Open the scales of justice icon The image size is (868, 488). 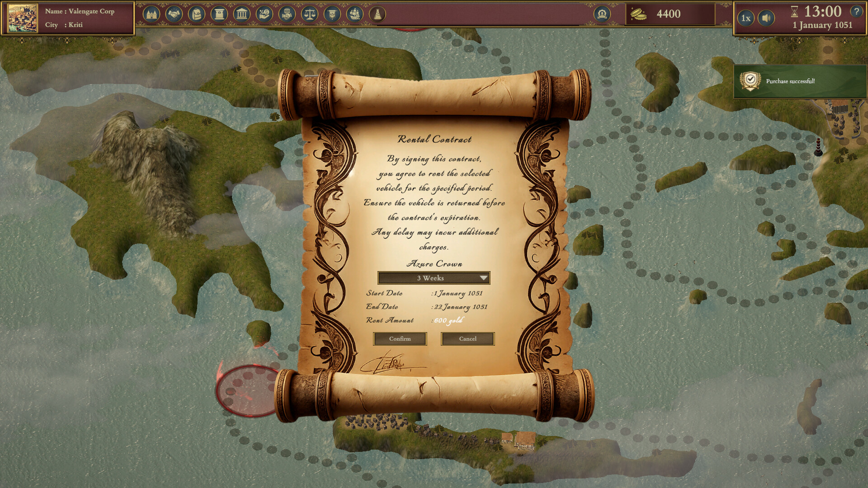(x=310, y=14)
